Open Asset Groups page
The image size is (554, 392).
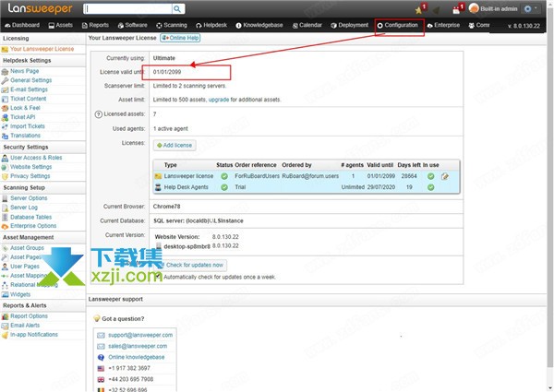(x=27, y=248)
